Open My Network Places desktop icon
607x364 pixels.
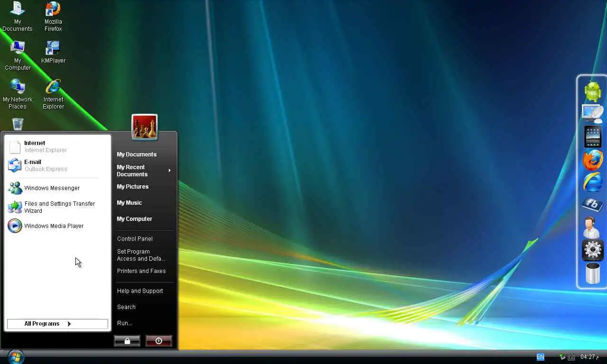pos(18,94)
